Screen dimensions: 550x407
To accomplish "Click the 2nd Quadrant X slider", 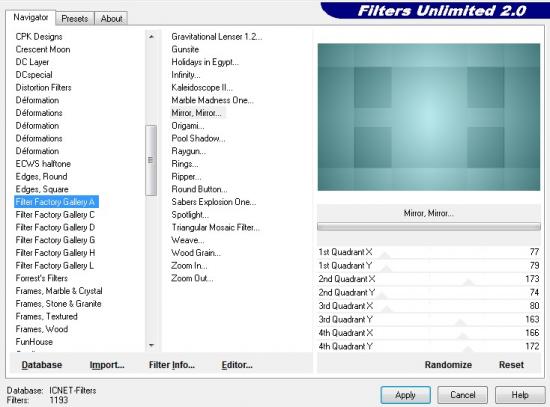I will coord(429,279).
